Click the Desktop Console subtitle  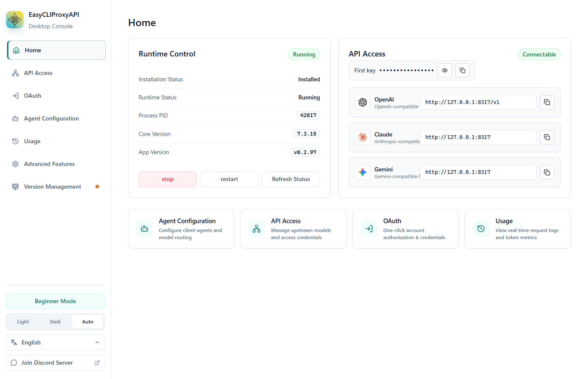(51, 26)
